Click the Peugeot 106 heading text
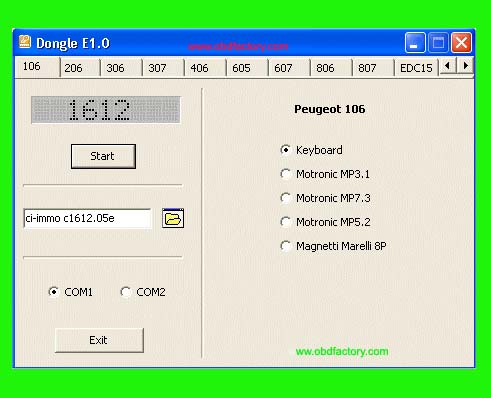Screen dimensions: 491x398 coord(329,109)
